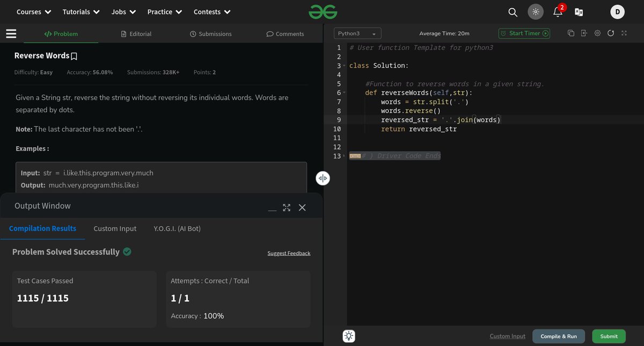The image size is (644, 346).
Task: Reset code with the refresh icon
Action: point(611,33)
